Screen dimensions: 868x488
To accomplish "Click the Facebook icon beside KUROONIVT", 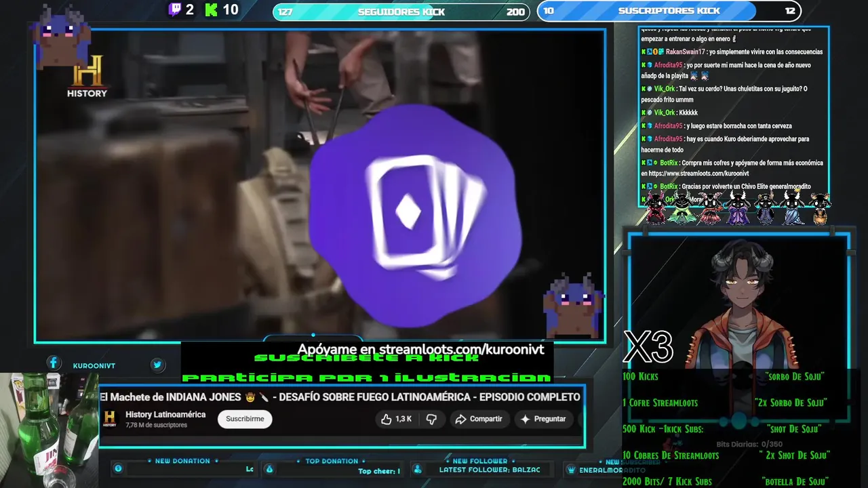I will point(53,363).
